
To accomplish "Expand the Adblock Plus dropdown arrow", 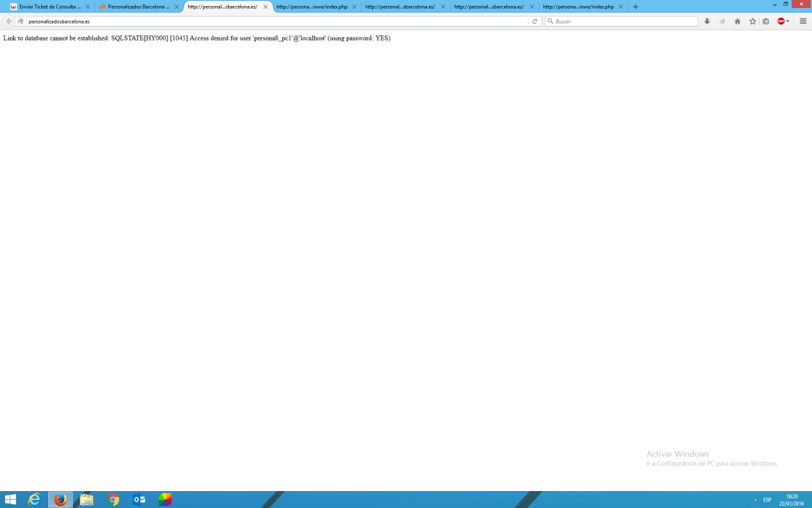I will 788,21.
